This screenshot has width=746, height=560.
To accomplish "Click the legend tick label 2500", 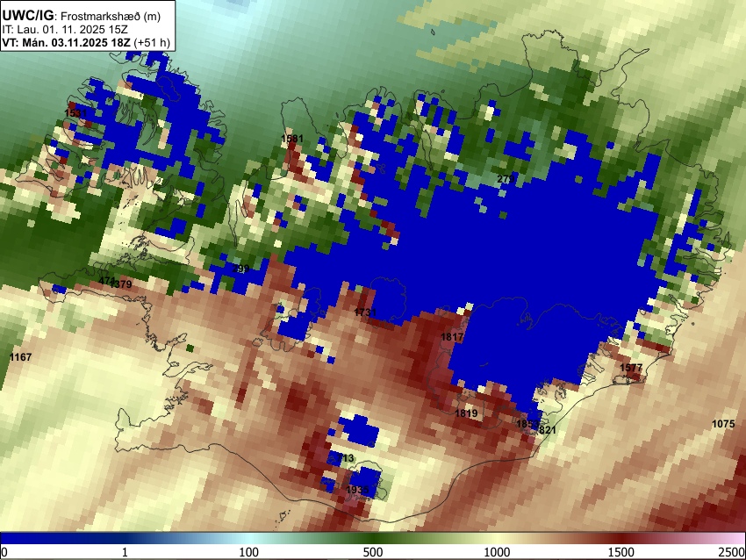I will 732,552.
